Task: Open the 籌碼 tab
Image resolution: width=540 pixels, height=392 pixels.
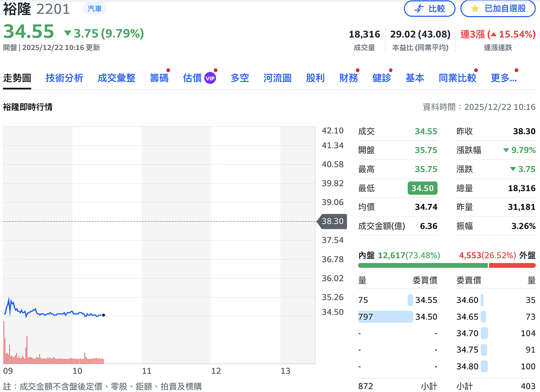Action: (x=159, y=78)
